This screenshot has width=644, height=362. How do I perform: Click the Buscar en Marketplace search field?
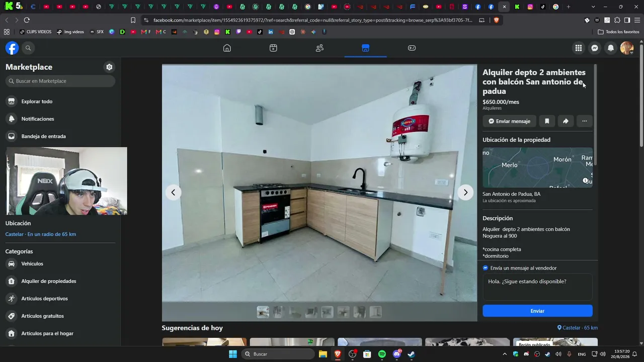60,81
